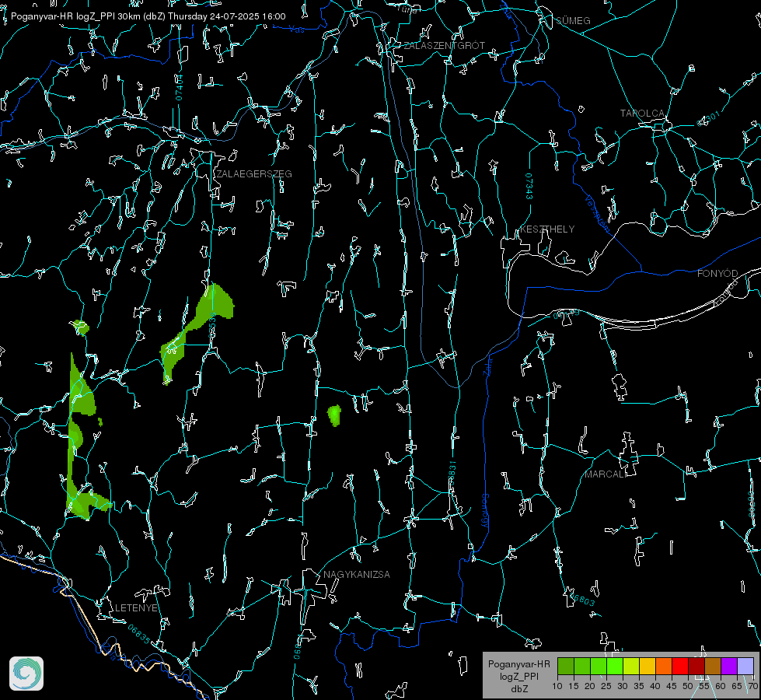Select the bright green 25–30 dBZ legend swatch
Viewport: 761px width, 700px height.
point(615,666)
